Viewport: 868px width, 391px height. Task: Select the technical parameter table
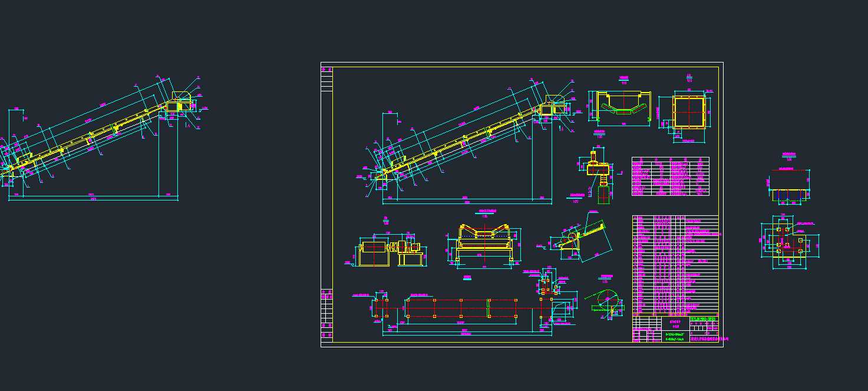coord(671,176)
